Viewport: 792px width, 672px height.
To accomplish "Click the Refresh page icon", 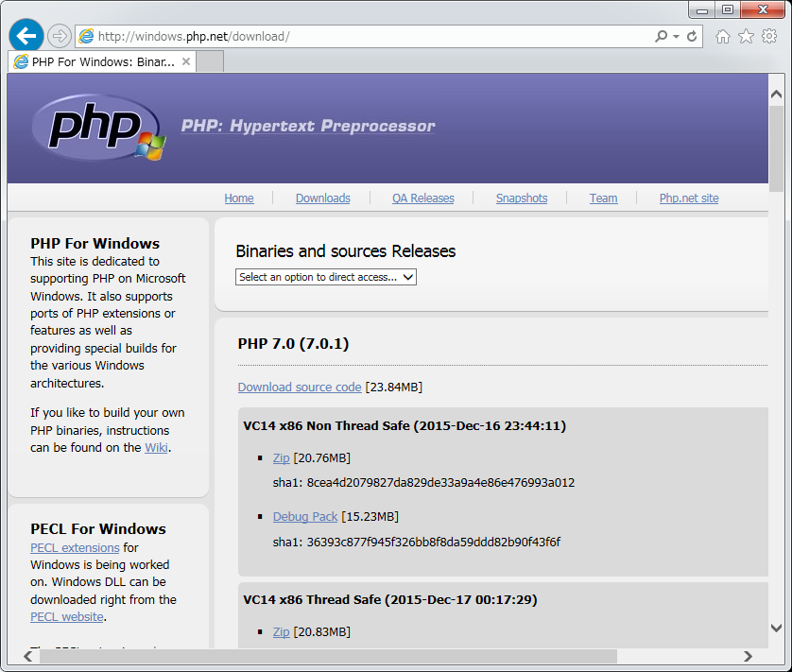I will (692, 37).
